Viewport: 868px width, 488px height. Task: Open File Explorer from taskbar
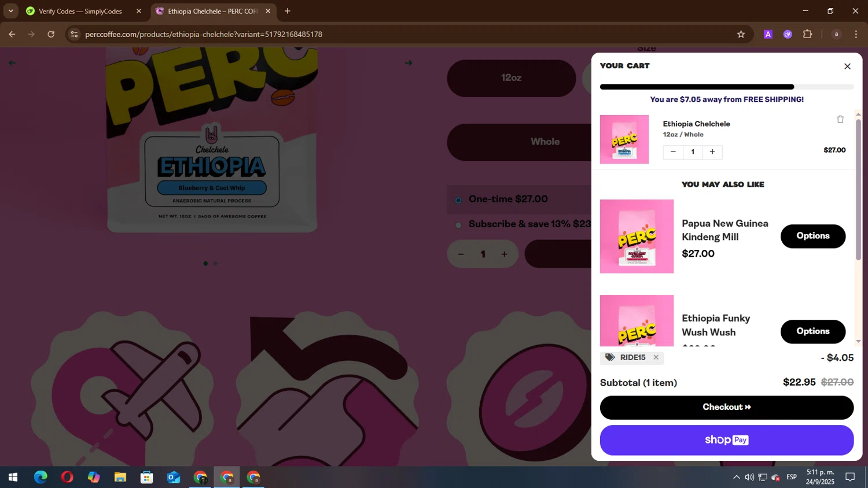coord(120,477)
